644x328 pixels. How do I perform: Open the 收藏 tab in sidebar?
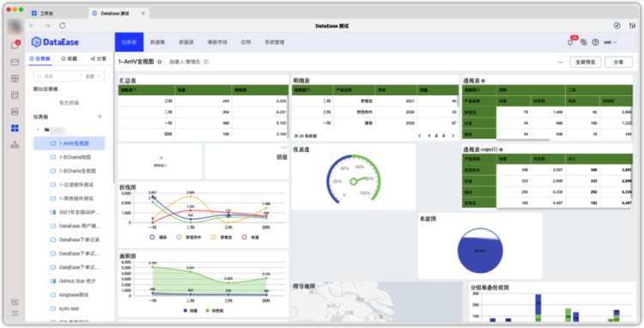click(x=69, y=58)
